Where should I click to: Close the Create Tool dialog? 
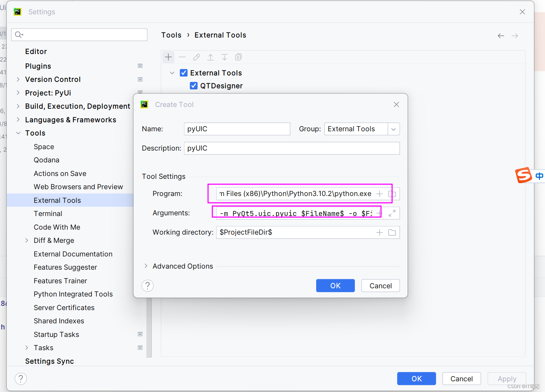point(396,104)
